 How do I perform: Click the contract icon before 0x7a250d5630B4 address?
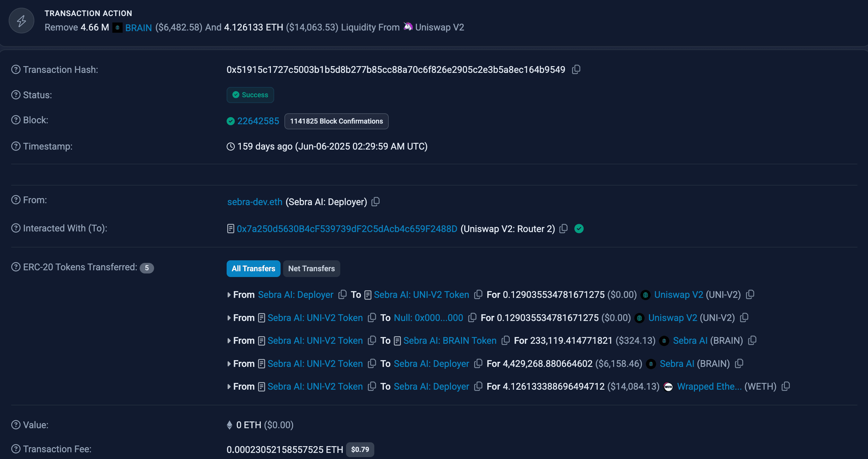(230, 229)
